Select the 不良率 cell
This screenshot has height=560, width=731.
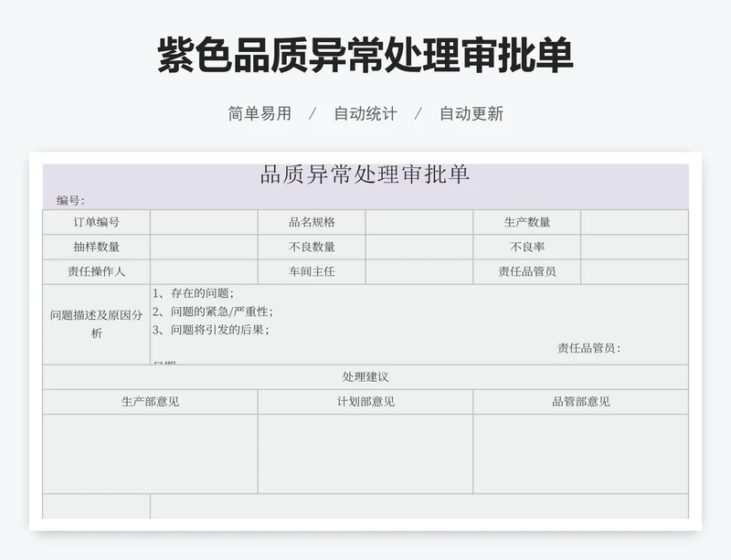pos(527,247)
